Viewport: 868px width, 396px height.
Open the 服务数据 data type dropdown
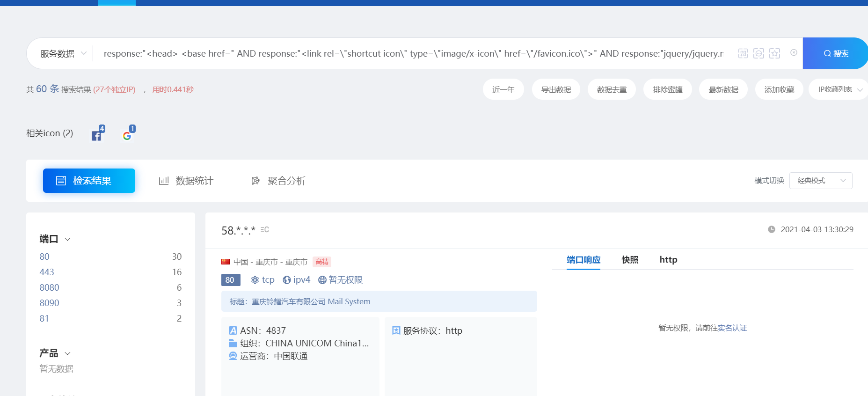click(63, 53)
